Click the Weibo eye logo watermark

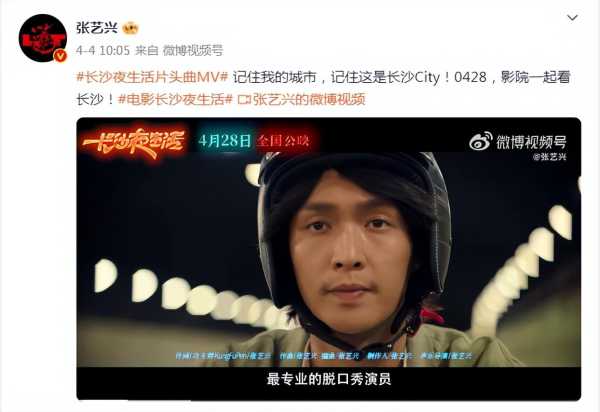point(481,141)
